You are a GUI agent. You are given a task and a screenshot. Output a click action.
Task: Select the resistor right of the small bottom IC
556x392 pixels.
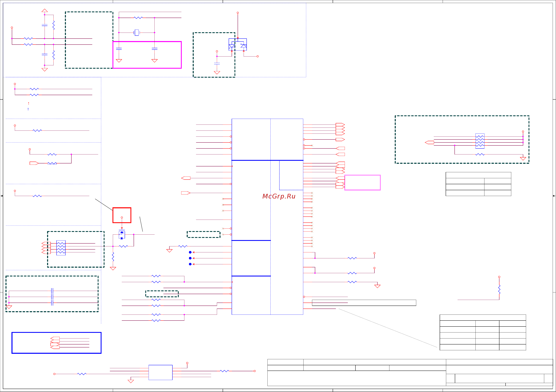(224, 371)
